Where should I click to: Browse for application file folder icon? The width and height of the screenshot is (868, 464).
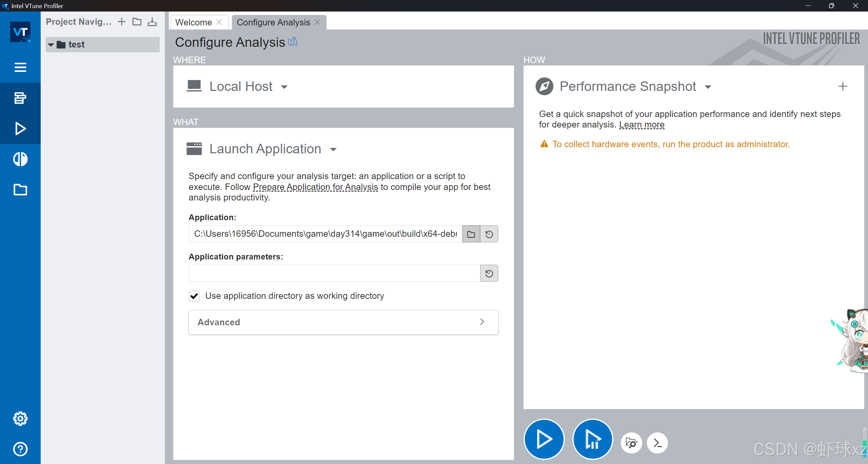point(471,234)
